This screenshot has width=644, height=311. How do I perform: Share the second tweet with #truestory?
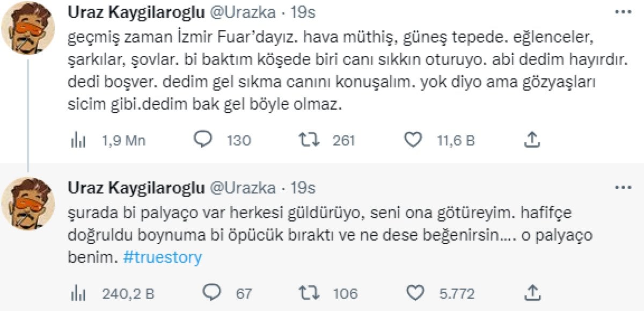(531, 293)
